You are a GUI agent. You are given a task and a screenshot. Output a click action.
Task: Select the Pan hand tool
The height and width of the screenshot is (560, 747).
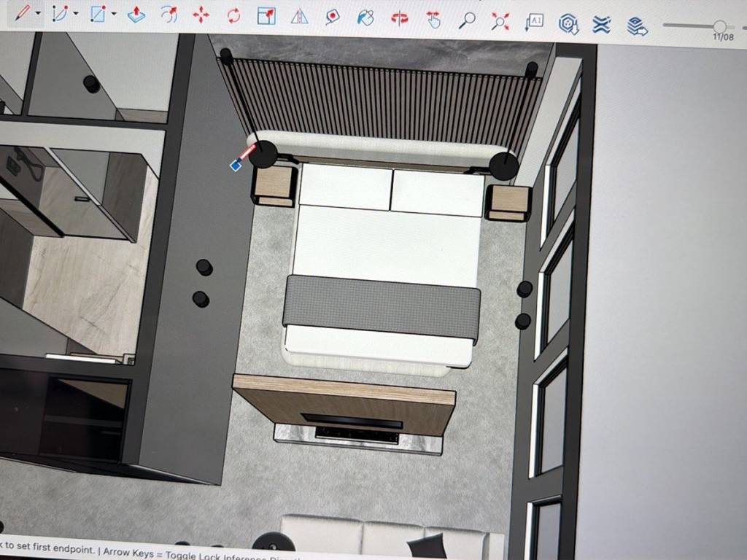[433, 20]
